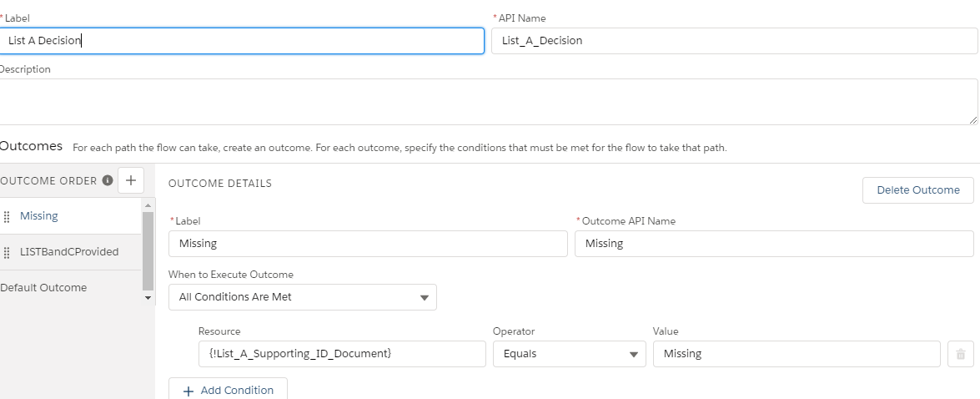Open the When to Execute Outcome dropdown
The image size is (980, 399).
click(x=302, y=297)
